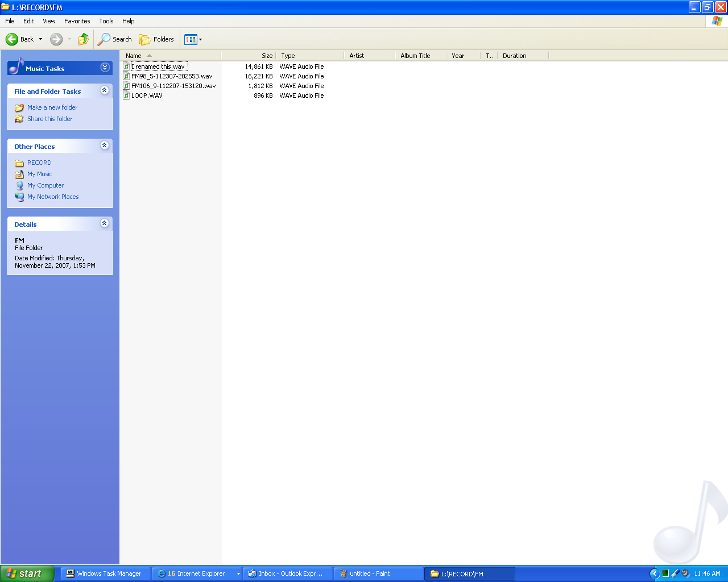This screenshot has height=582, width=728.
Task: Collapse the Other Places panel
Action: (x=104, y=145)
